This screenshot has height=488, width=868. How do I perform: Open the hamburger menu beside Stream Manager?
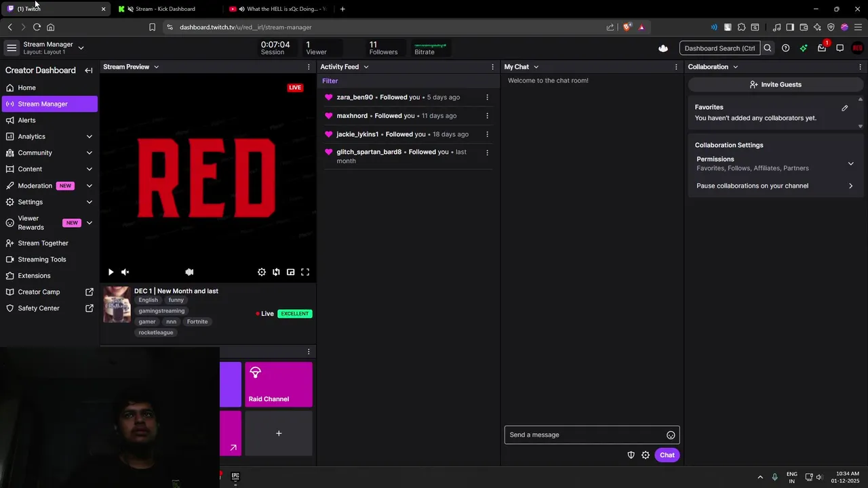point(12,48)
